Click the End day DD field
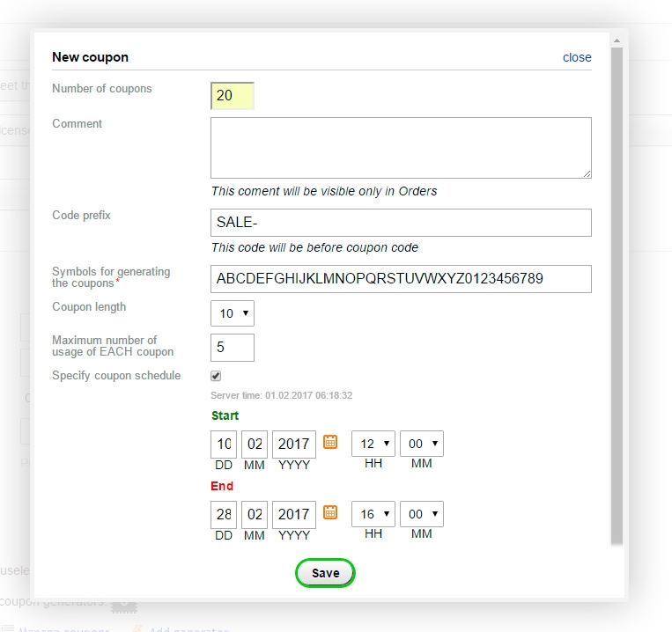Viewport: 672px width, 632px height. (224, 514)
